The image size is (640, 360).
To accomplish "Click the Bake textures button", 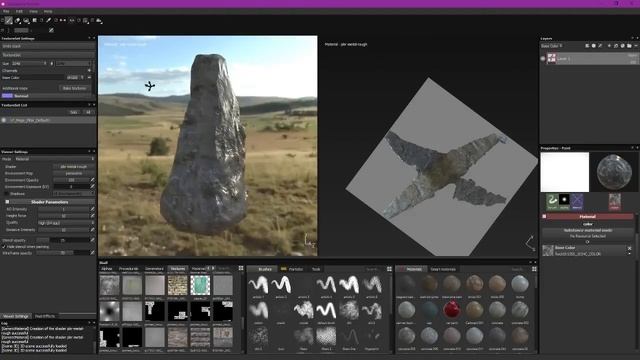I will (x=75, y=88).
